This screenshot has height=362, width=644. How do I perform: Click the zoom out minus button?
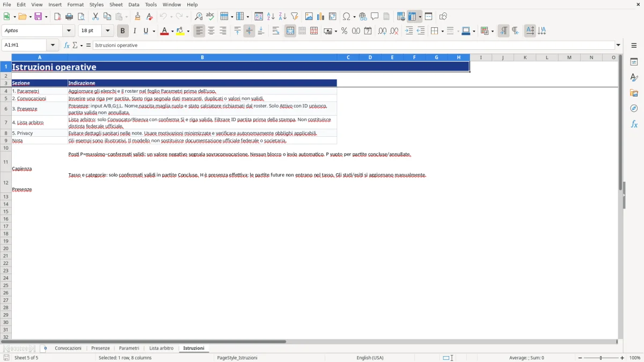(x=580, y=358)
